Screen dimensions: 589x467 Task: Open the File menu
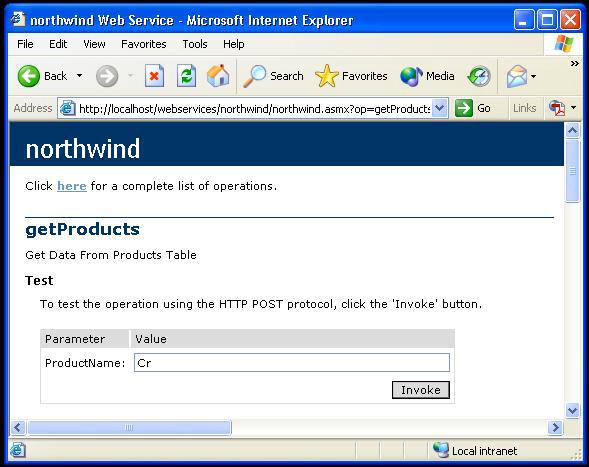point(25,44)
